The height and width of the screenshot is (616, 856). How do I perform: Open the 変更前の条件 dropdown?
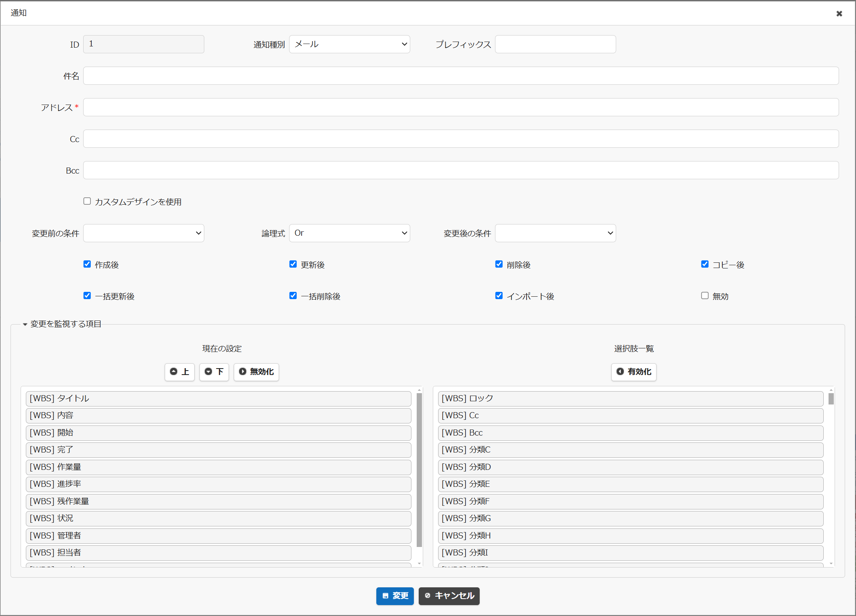[x=144, y=233]
